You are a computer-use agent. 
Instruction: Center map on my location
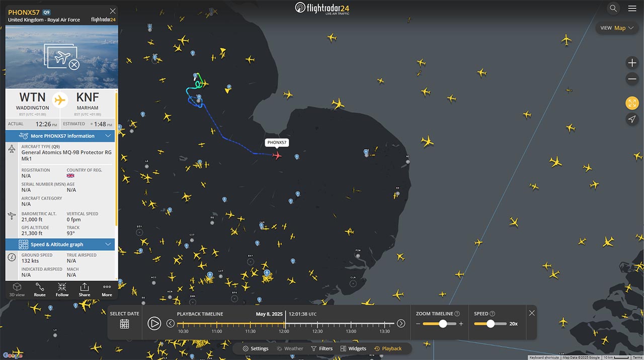[632, 119]
